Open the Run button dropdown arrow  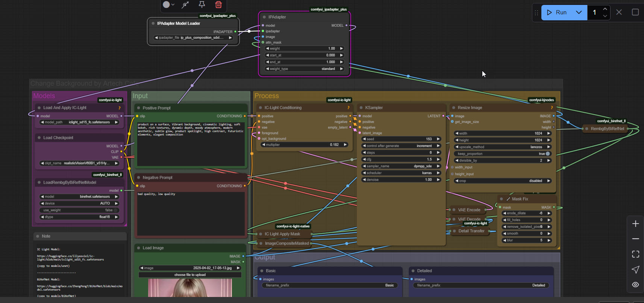click(x=579, y=12)
